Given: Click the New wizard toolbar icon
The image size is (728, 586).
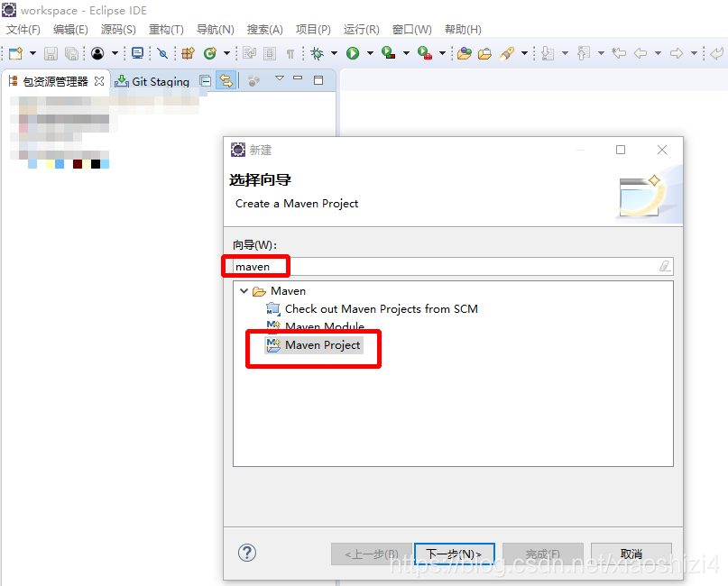Looking at the screenshot, I should point(15,53).
